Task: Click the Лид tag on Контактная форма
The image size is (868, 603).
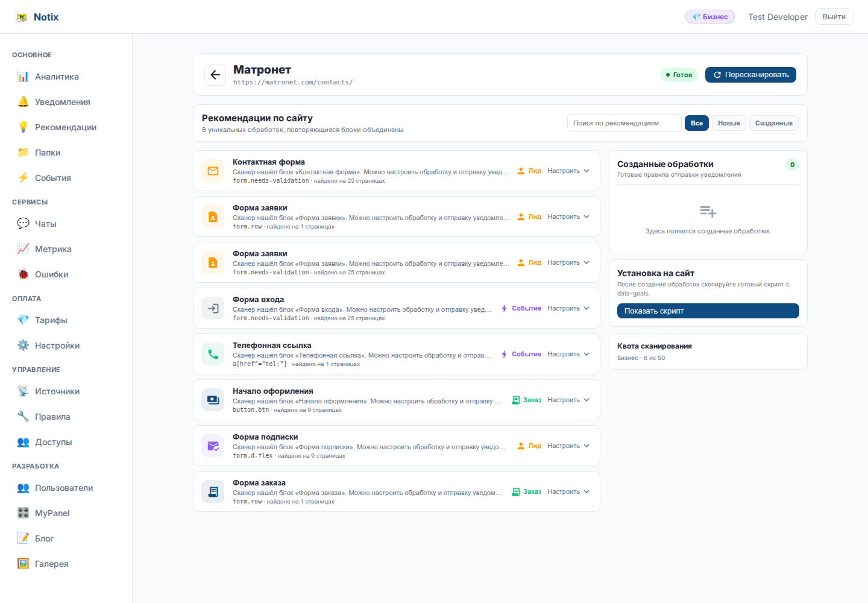Action: [529, 171]
